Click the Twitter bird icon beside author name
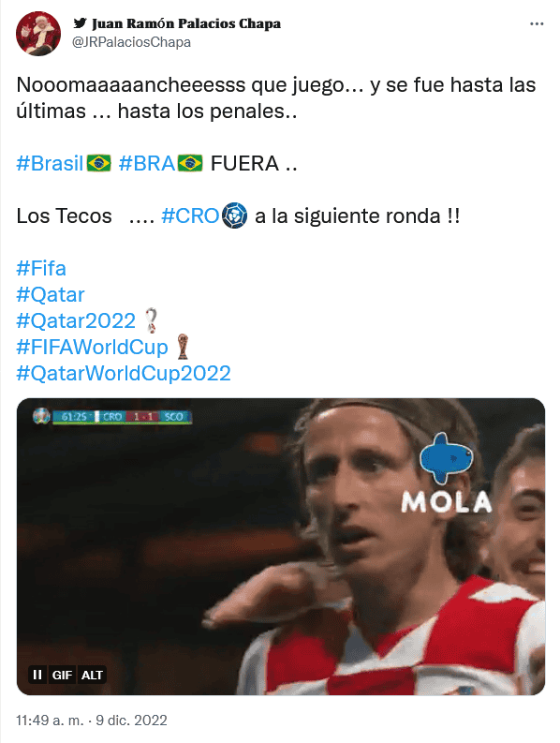The height and width of the screenshot is (743, 560). 81,22
